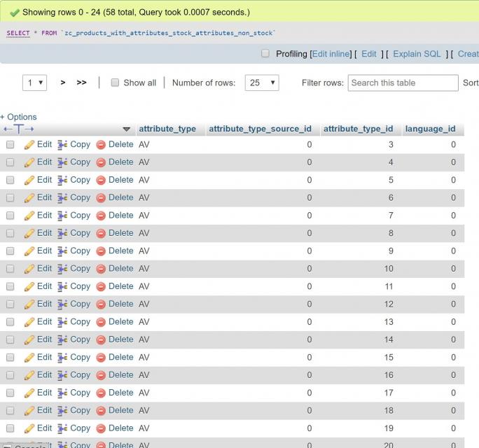Click the green success checkmark icon

click(x=15, y=13)
